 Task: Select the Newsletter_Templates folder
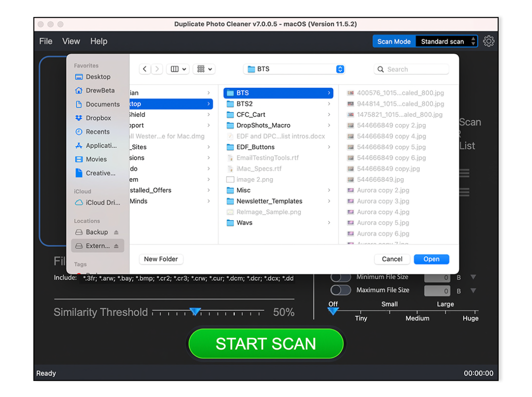pyautogui.click(x=269, y=201)
